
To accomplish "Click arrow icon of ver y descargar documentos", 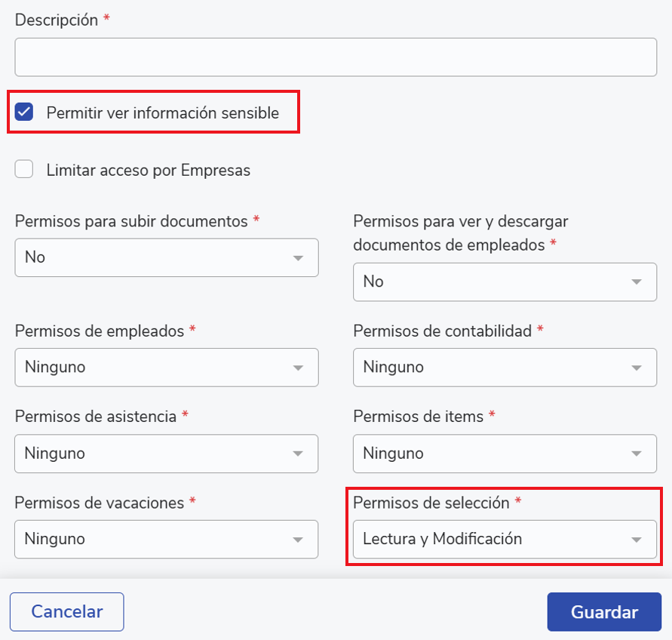I will coord(637,282).
